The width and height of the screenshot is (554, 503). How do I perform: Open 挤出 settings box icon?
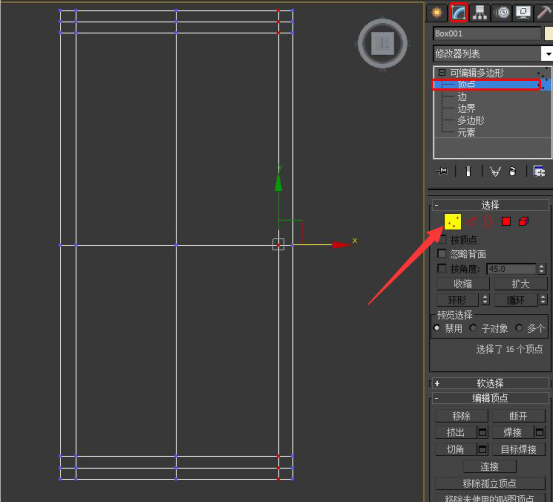click(482, 432)
